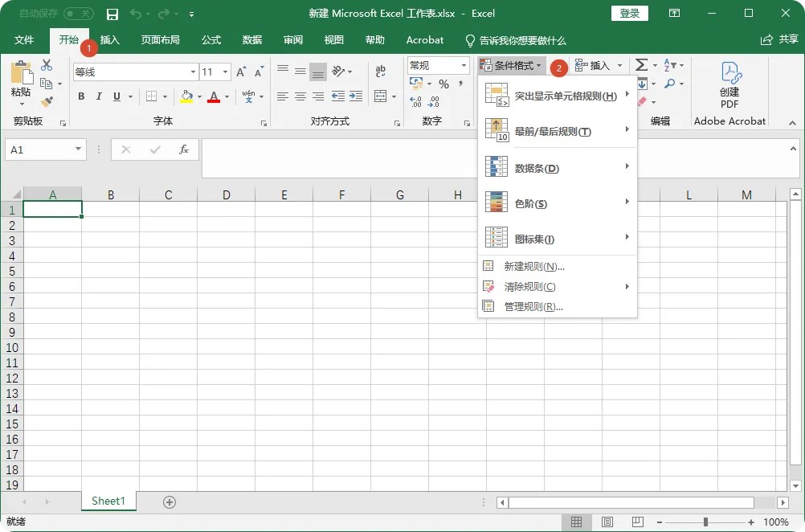This screenshot has width=805, height=532.
Task: Click the Wrap Text ab icon
Action: point(381,71)
